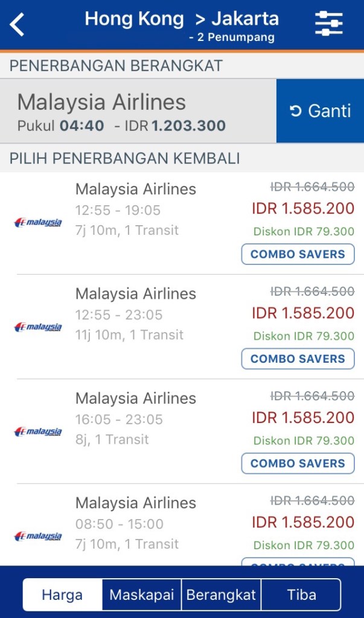Activate the Tiba sorting option
Image resolution: width=364 pixels, height=618 pixels.
point(301,594)
